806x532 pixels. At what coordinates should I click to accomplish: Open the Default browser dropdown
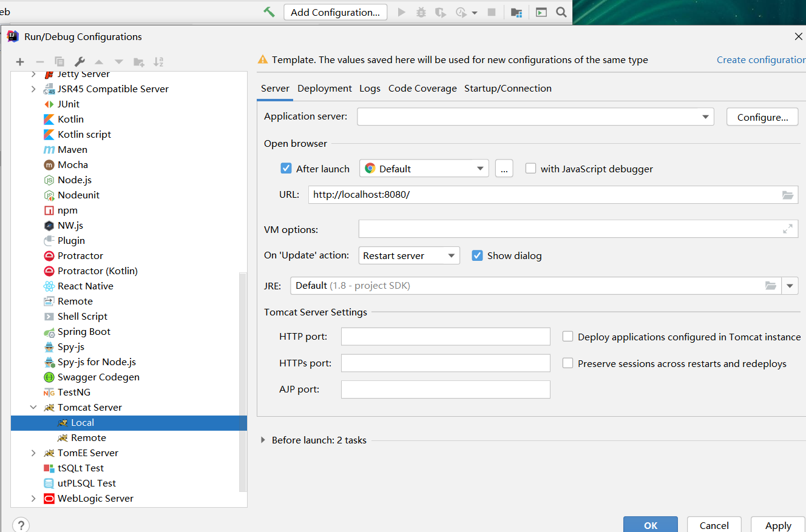coord(424,169)
